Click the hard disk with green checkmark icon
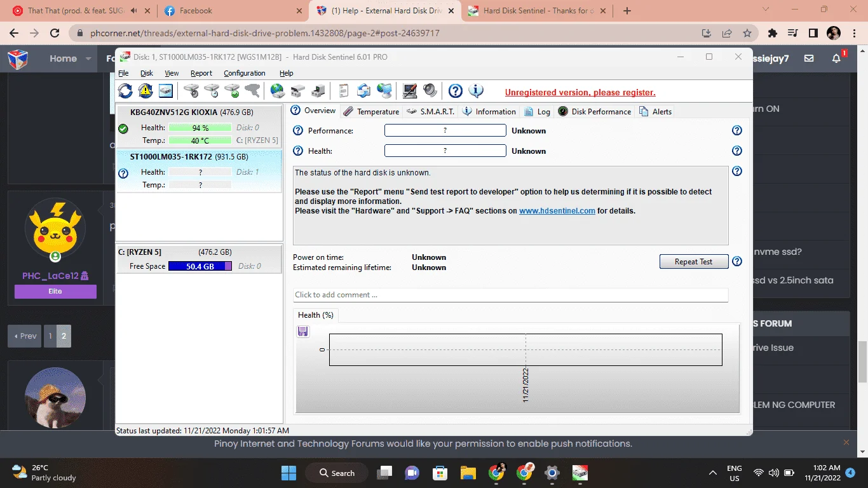The height and width of the screenshot is (488, 868). coord(233,91)
